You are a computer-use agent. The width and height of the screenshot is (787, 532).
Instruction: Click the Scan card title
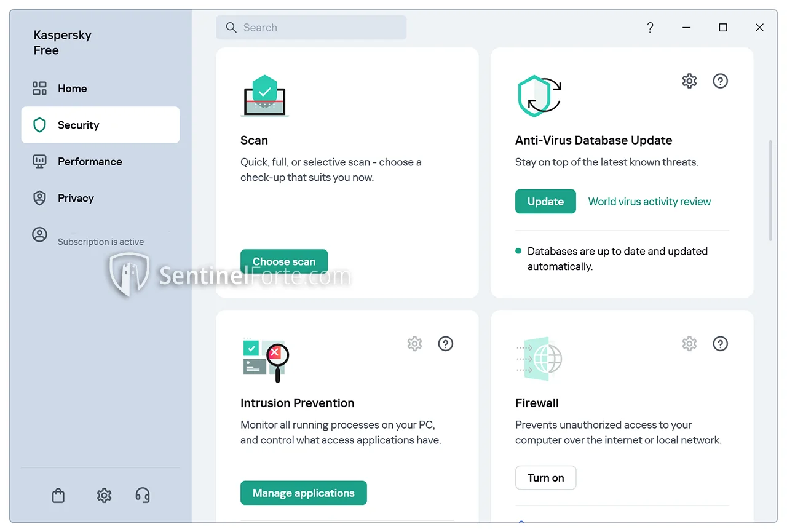254,140
